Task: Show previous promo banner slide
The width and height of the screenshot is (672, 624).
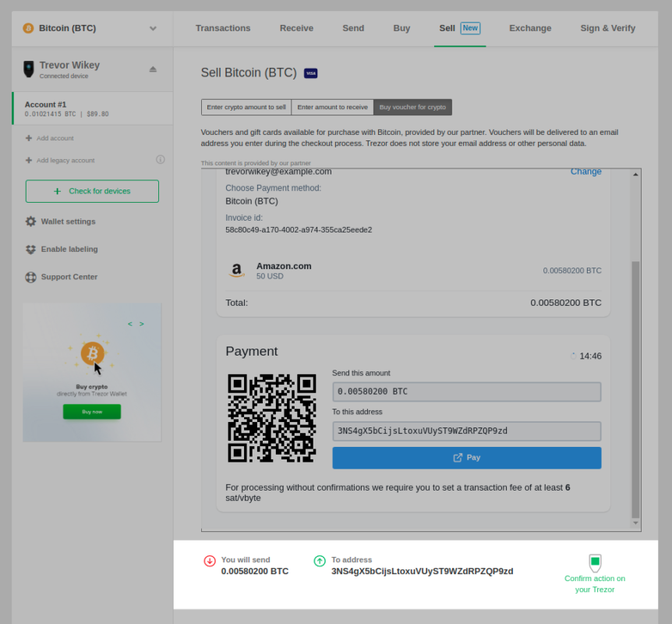Action: pos(130,324)
